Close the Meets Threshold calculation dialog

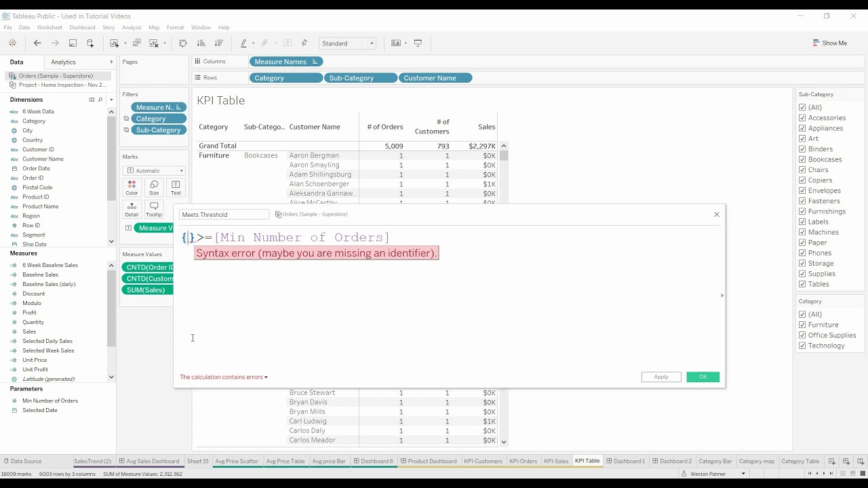[x=717, y=214]
